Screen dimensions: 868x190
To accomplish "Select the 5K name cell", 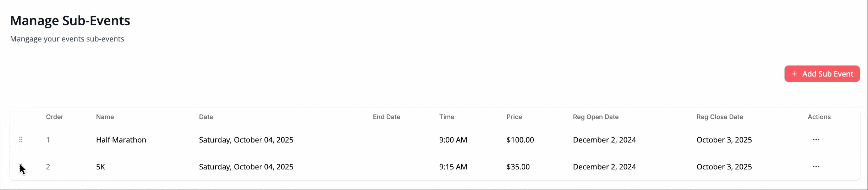I will pos(100,167).
